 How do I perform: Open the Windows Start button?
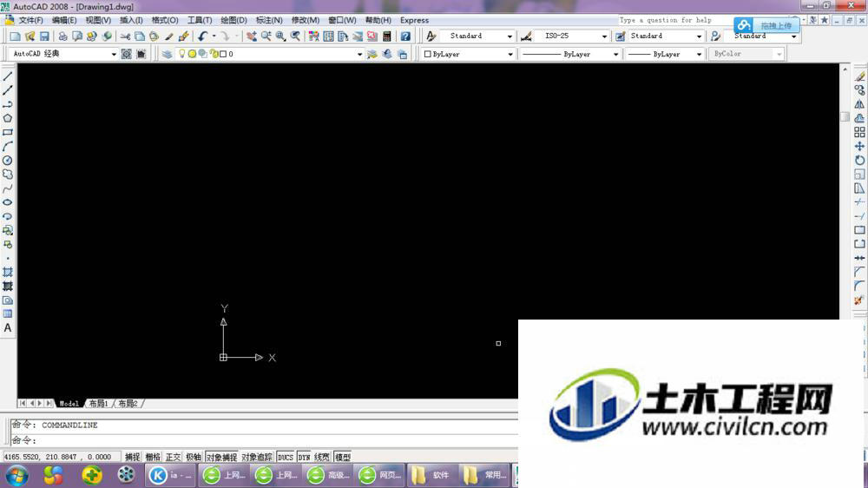point(16,475)
